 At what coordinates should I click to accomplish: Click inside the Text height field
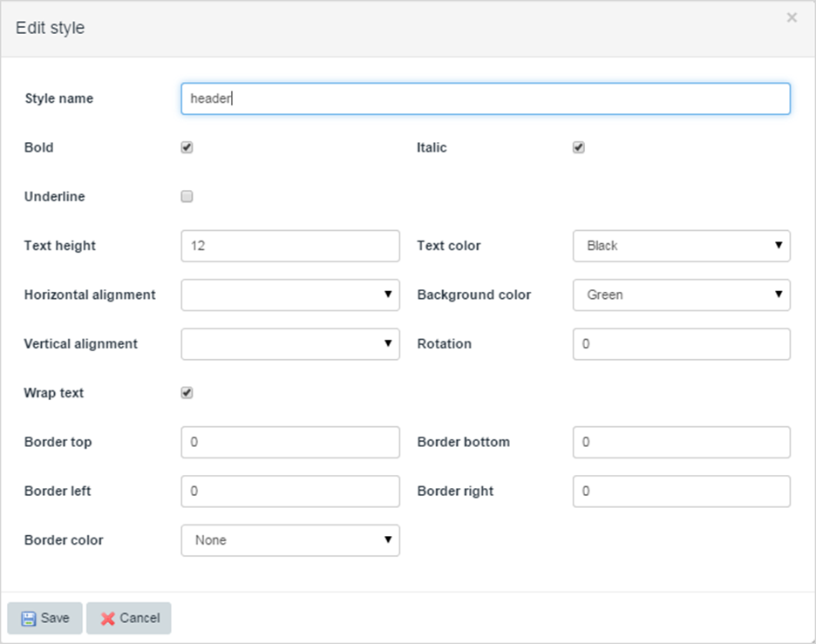[x=289, y=246]
